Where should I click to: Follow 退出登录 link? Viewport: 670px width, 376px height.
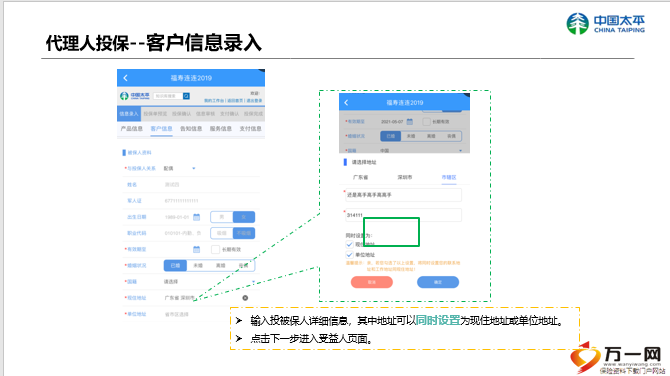click(x=254, y=101)
